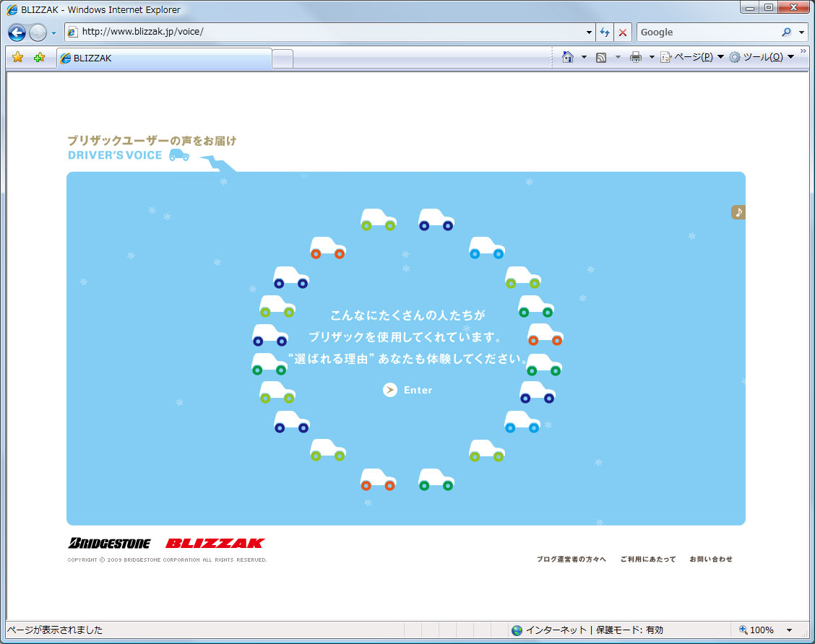Open a new blank tab
The width and height of the screenshot is (815, 644).
click(283, 58)
